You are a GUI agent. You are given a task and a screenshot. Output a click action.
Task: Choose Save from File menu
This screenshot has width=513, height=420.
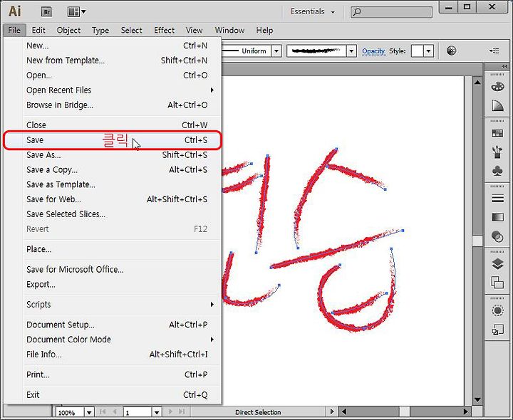click(113, 140)
